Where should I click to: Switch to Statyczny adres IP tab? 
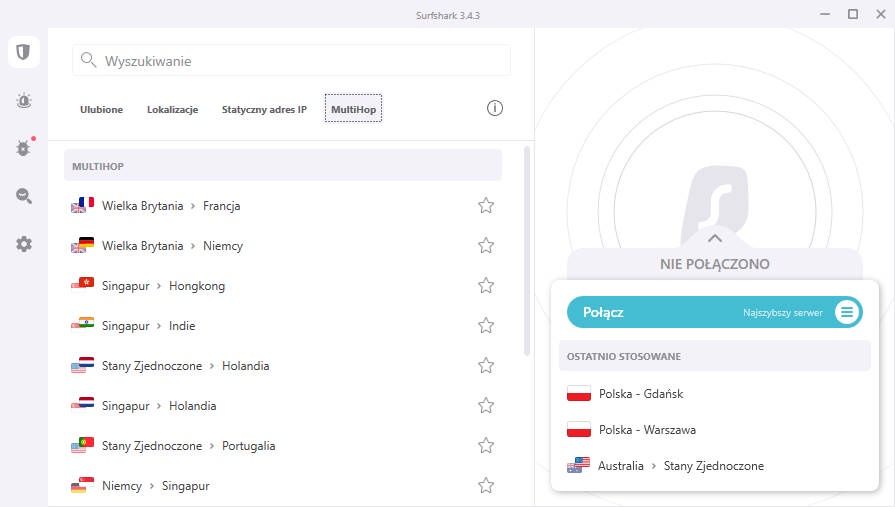(x=264, y=109)
